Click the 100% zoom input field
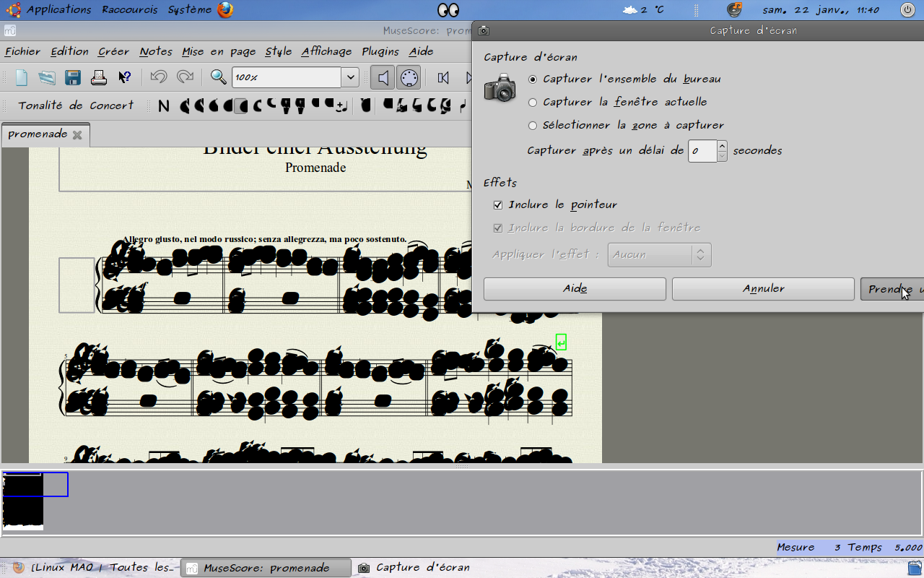The image size is (924, 578). 287,77
